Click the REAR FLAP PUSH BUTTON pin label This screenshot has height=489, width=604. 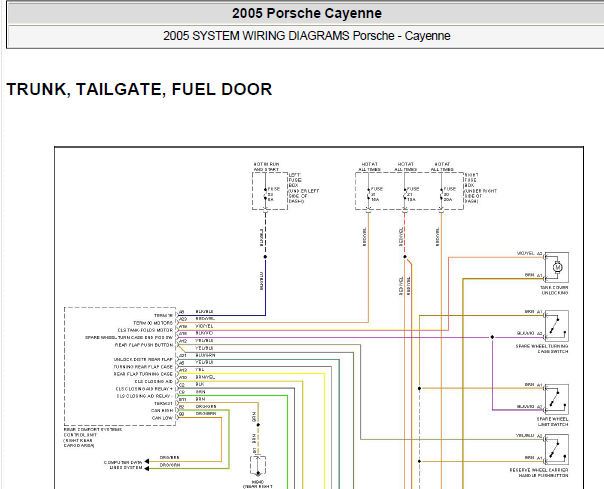144,345
